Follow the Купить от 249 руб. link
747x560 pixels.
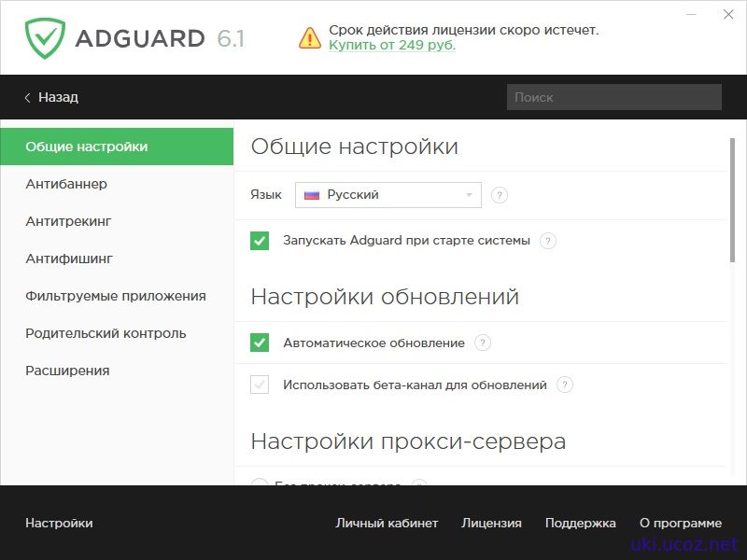point(392,45)
